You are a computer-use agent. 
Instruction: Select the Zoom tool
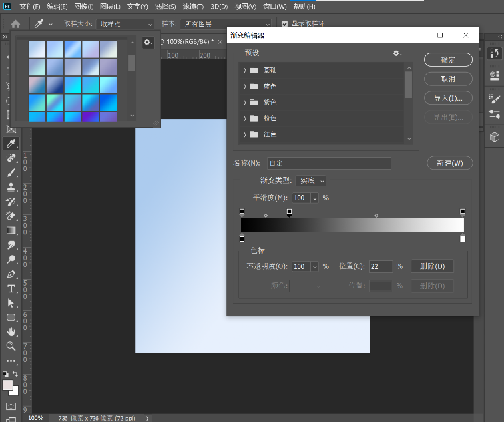[x=11, y=346]
